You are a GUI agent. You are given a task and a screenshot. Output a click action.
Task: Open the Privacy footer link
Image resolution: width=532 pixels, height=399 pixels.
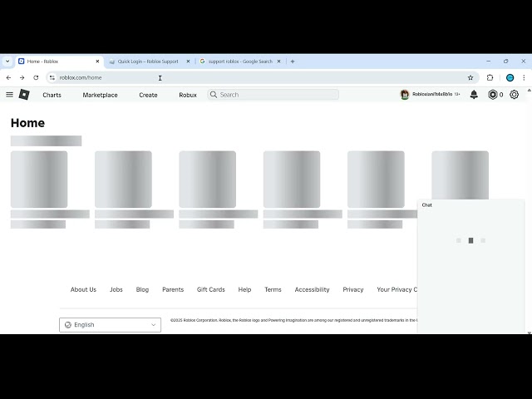[353, 289]
